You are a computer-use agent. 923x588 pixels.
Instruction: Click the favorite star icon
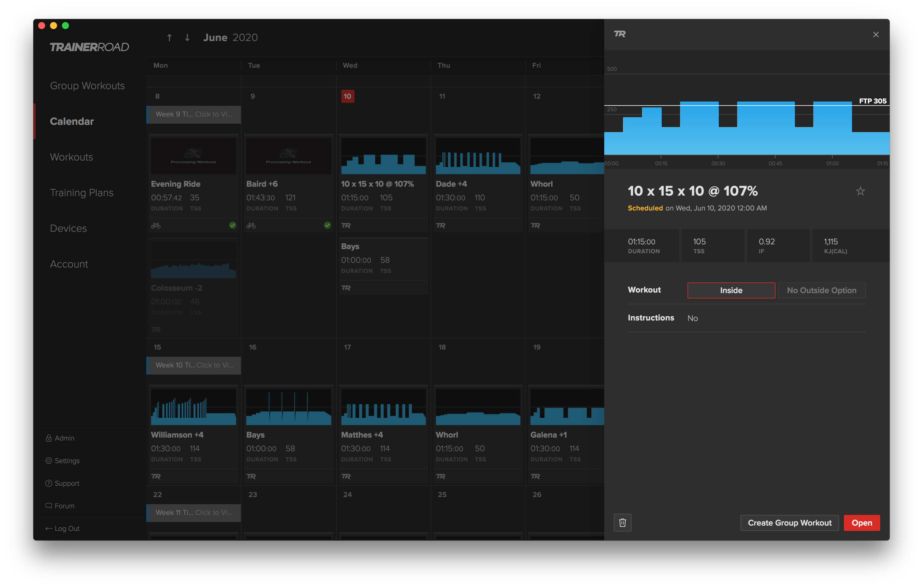point(860,191)
